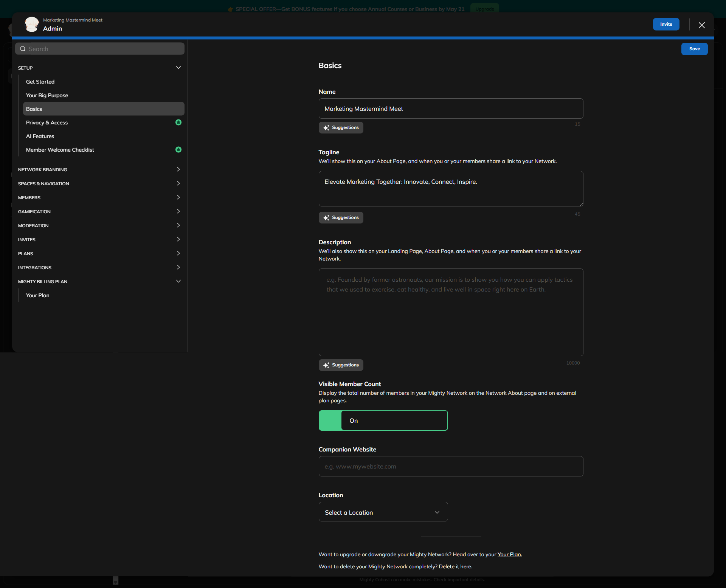Collapse the SETUP section chevron

[x=178, y=68]
